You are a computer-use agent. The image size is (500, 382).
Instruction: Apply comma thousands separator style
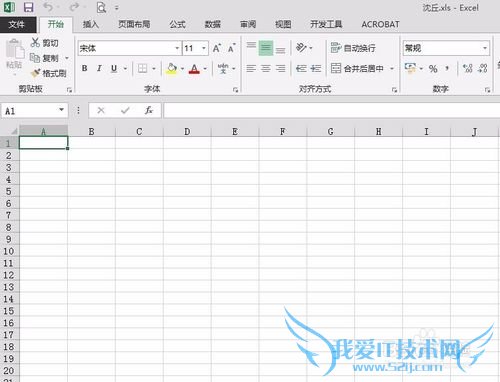[x=447, y=69]
